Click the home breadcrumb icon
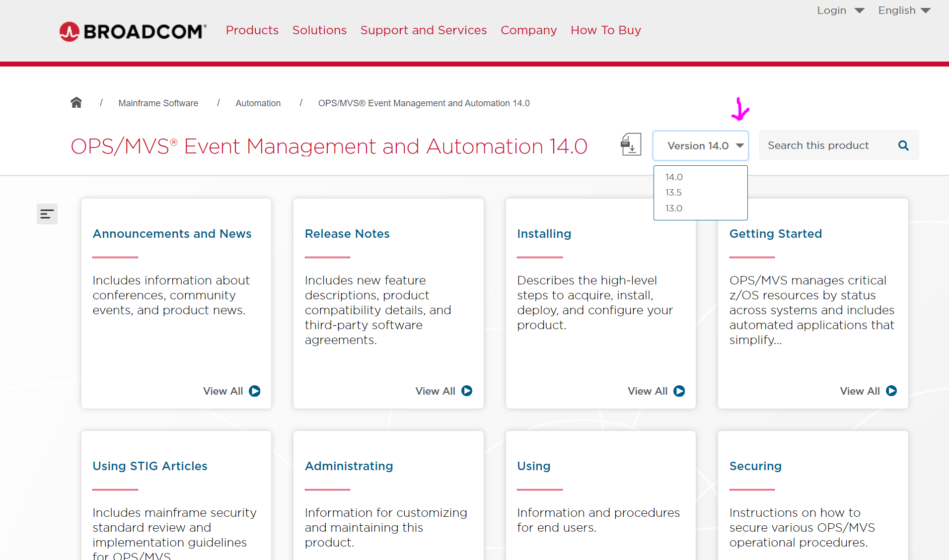The width and height of the screenshot is (949, 560). 76,103
